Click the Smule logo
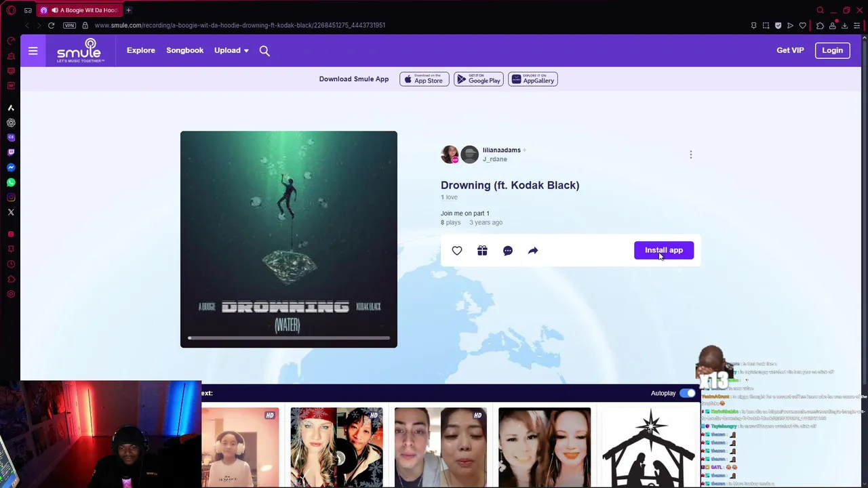 coord(80,51)
